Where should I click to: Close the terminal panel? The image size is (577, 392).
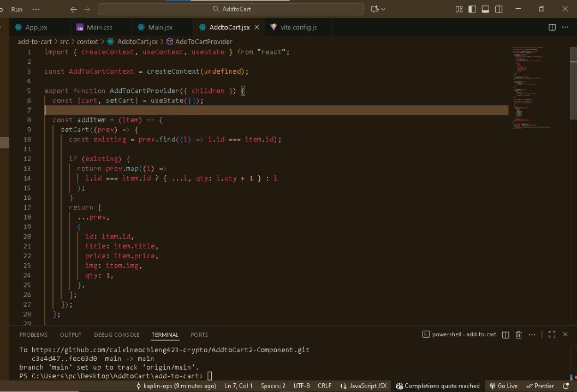565,334
